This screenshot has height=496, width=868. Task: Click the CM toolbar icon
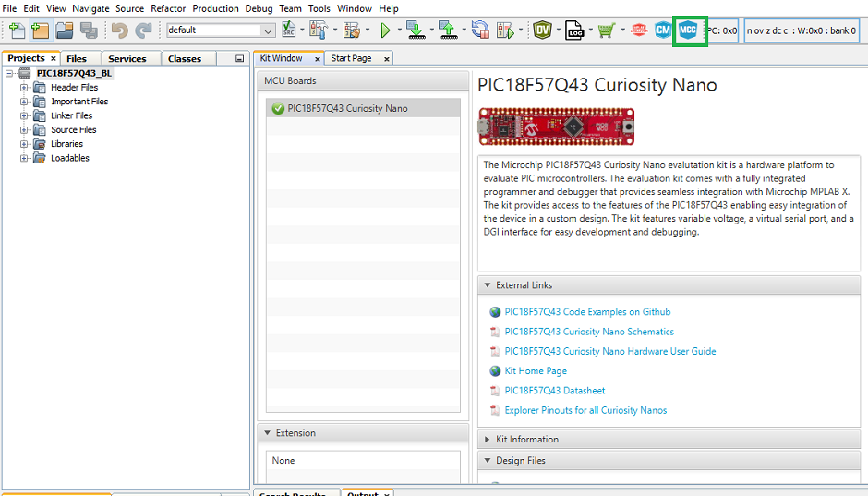click(x=663, y=30)
